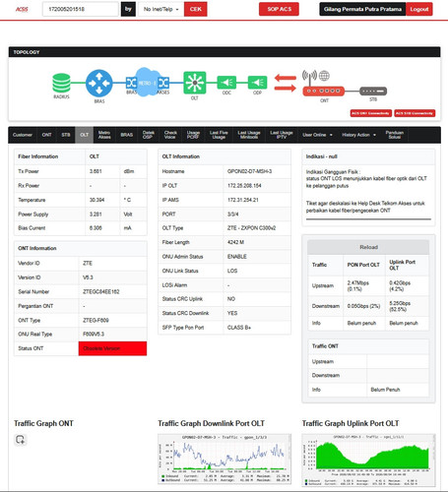Viewport: 448px width, 492px height.
Task: Click the red bidirectional arrows icon
Action: [286, 83]
